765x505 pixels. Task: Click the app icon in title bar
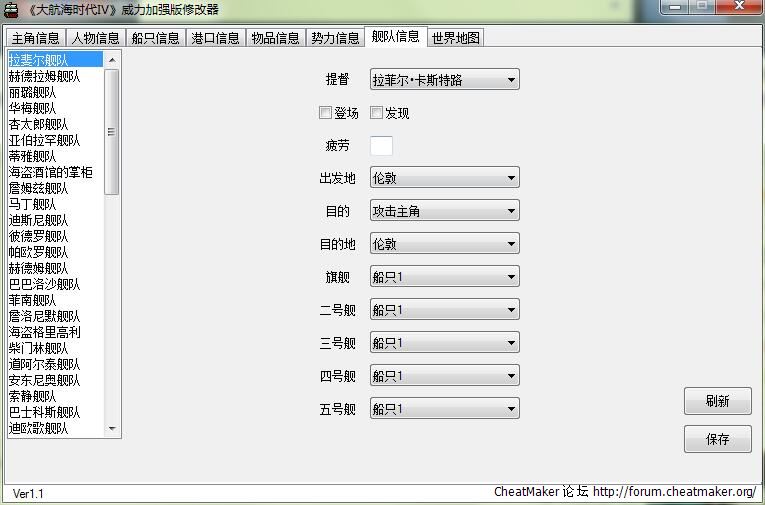point(11,10)
